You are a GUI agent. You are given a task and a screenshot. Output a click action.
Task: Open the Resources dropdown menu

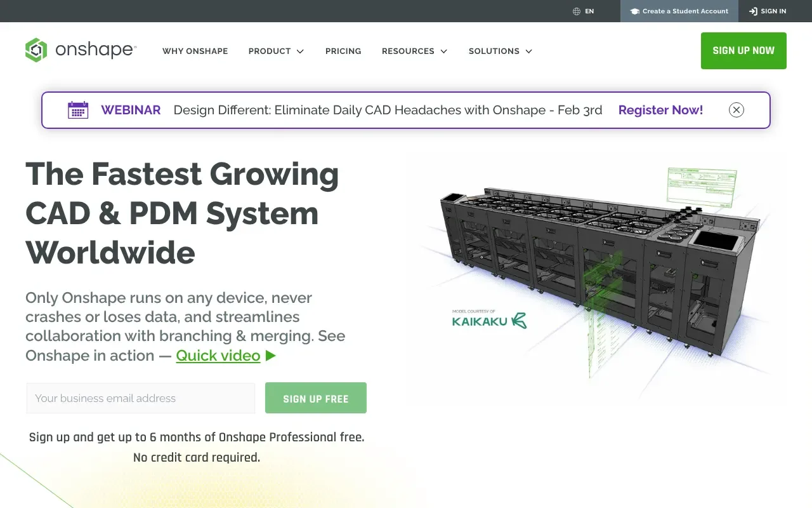tap(414, 51)
